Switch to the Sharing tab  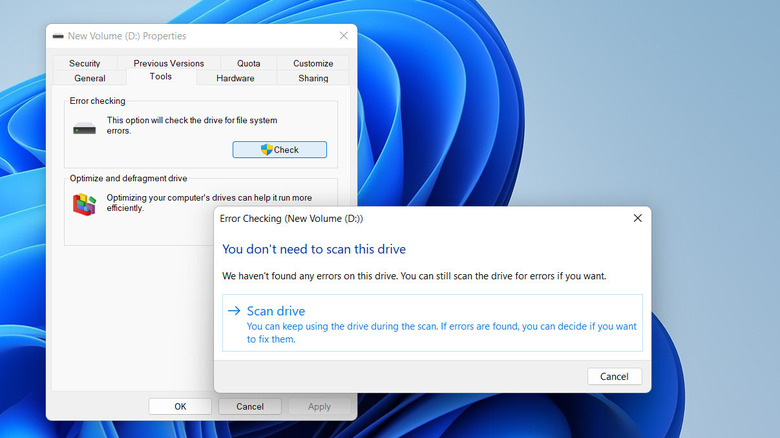click(313, 78)
